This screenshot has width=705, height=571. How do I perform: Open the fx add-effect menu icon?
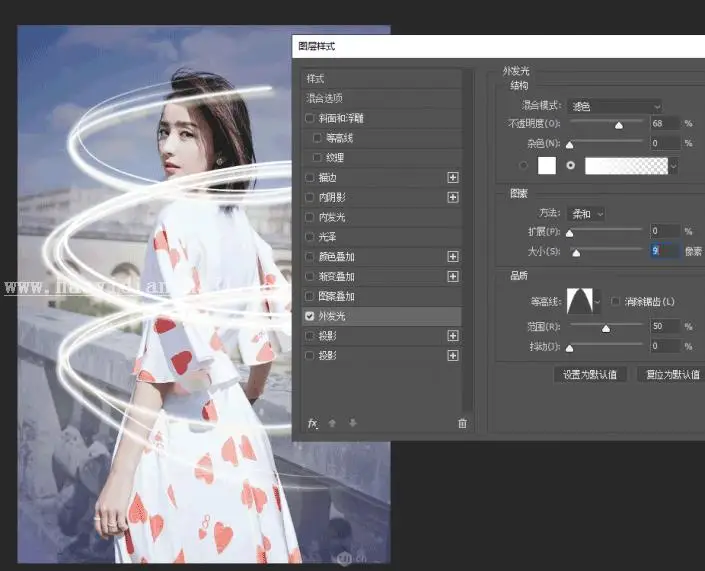tap(313, 423)
